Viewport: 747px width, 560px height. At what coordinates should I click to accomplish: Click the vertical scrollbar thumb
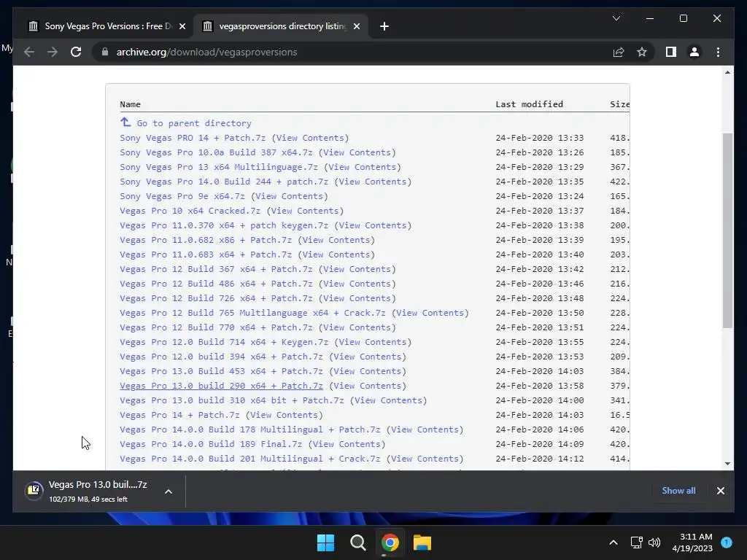(727, 230)
